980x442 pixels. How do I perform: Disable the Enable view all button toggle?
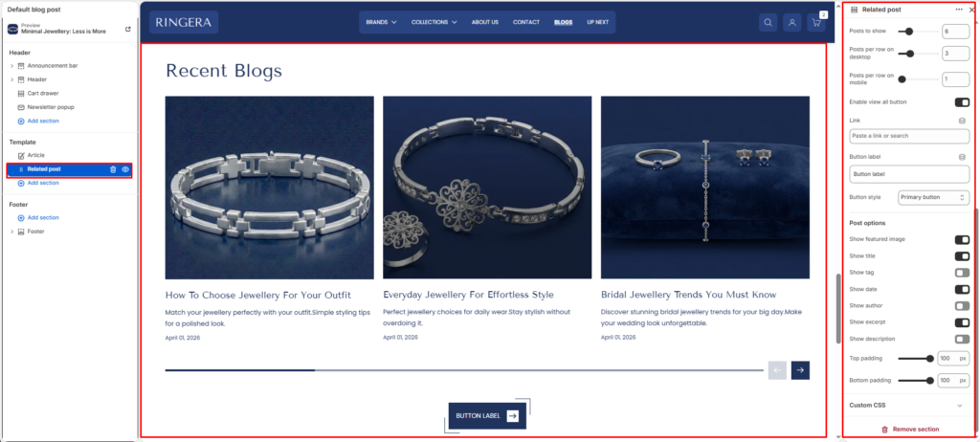pyautogui.click(x=962, y=102)
